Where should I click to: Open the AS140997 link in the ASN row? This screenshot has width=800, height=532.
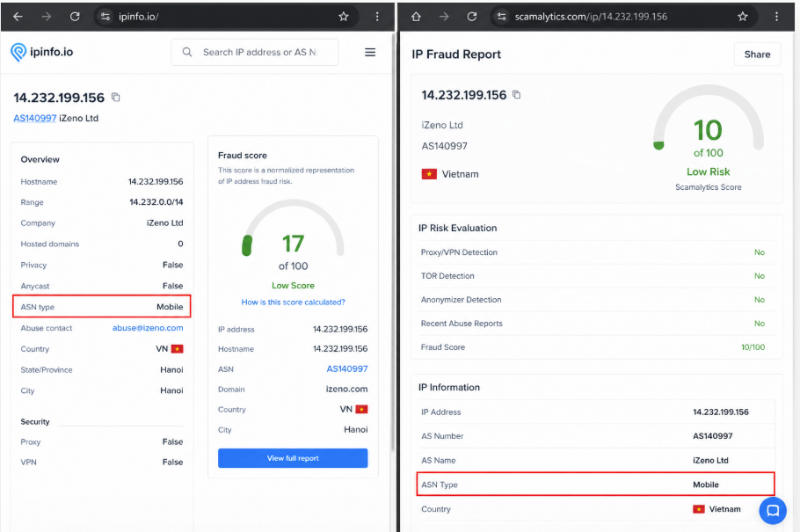tap(347, 368)
